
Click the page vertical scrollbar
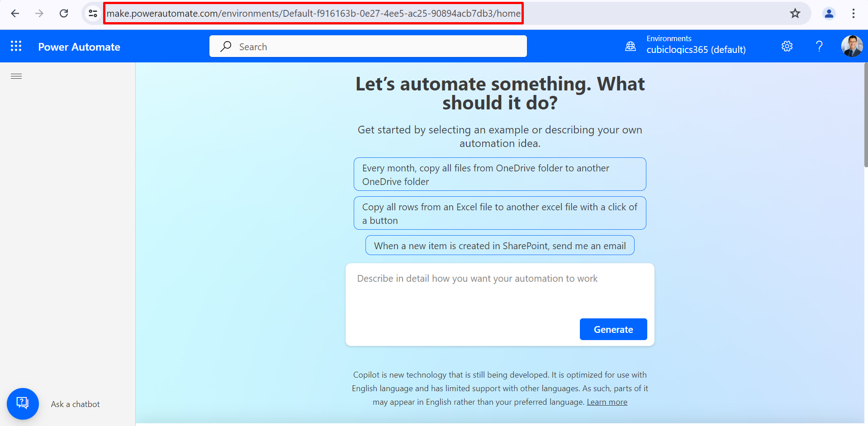coord(866,115)
